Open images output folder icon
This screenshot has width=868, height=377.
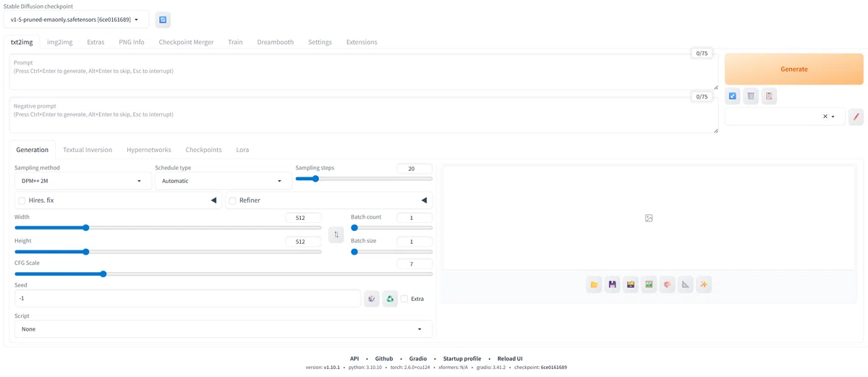(x=594, y=284)
